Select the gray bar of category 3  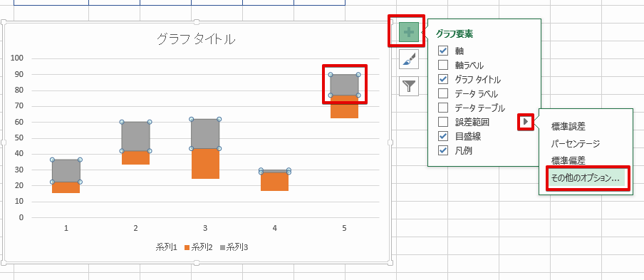tap(205, 134)
